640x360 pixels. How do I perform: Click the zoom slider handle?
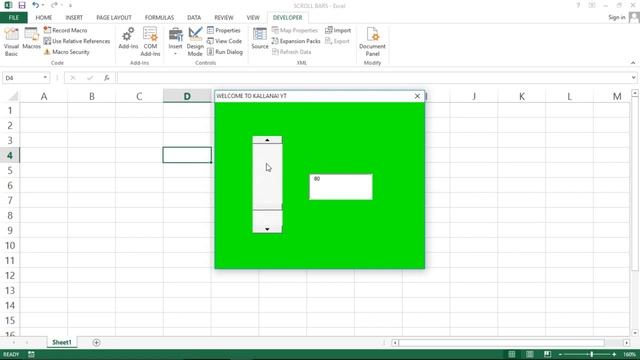pos(591,354)
